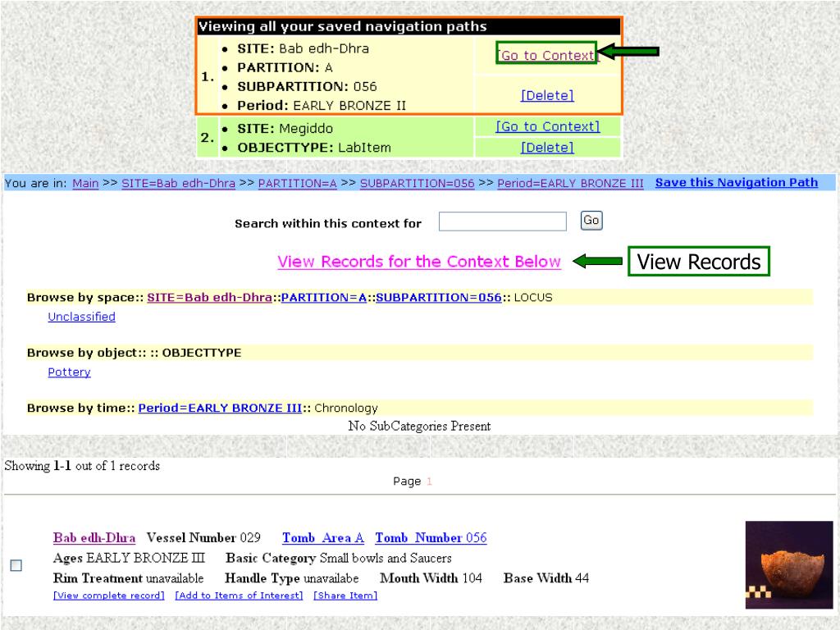Browse the Unclassified locus link

click(x=81, y=317)
